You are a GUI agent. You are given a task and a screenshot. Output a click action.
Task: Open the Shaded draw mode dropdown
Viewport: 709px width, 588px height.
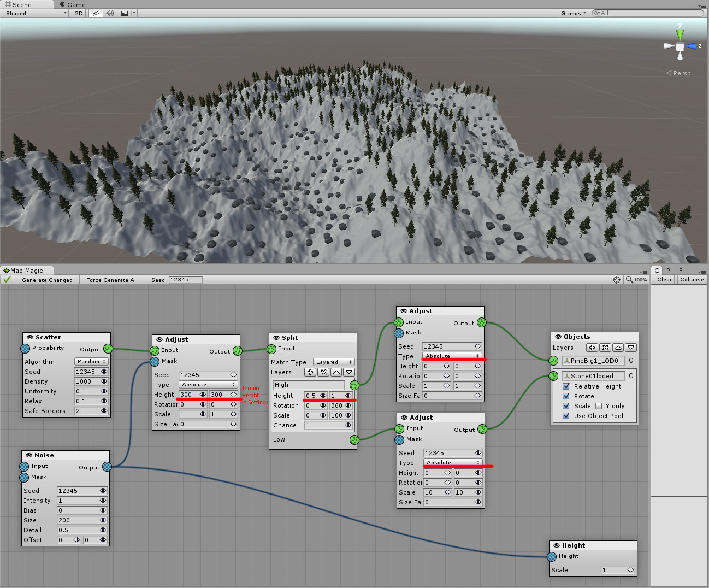tap(35, 13)
